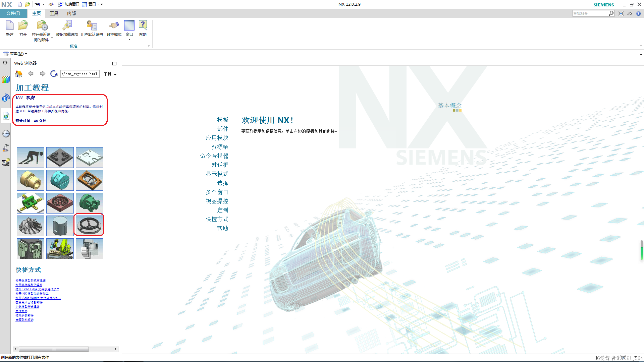Go back in the web browser panel
This screenshot has width=644, height=362.
tap(31, 74)
